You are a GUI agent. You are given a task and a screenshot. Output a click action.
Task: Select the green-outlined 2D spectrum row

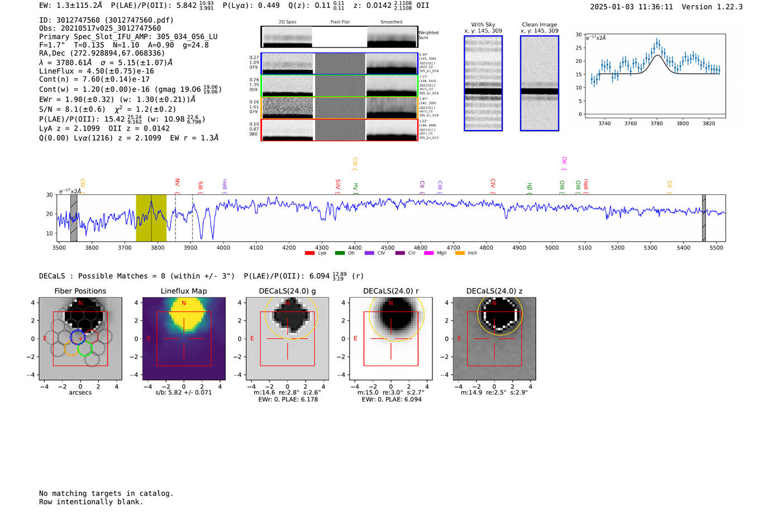coord(340,86)
